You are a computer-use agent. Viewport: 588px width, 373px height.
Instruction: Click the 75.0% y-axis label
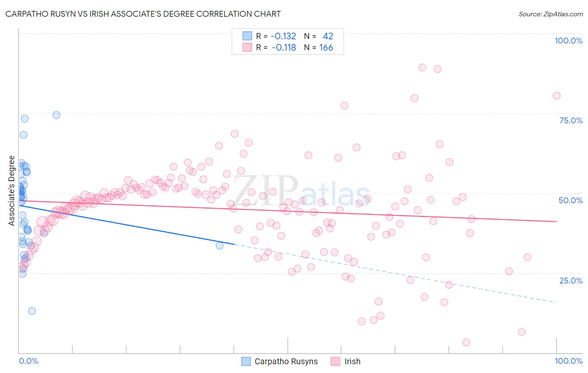(571, 120)
